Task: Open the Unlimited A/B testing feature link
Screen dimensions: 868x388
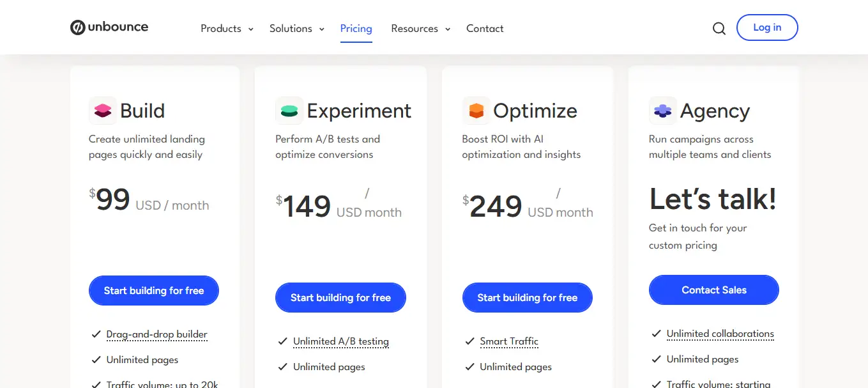Action: click(340, 341)
